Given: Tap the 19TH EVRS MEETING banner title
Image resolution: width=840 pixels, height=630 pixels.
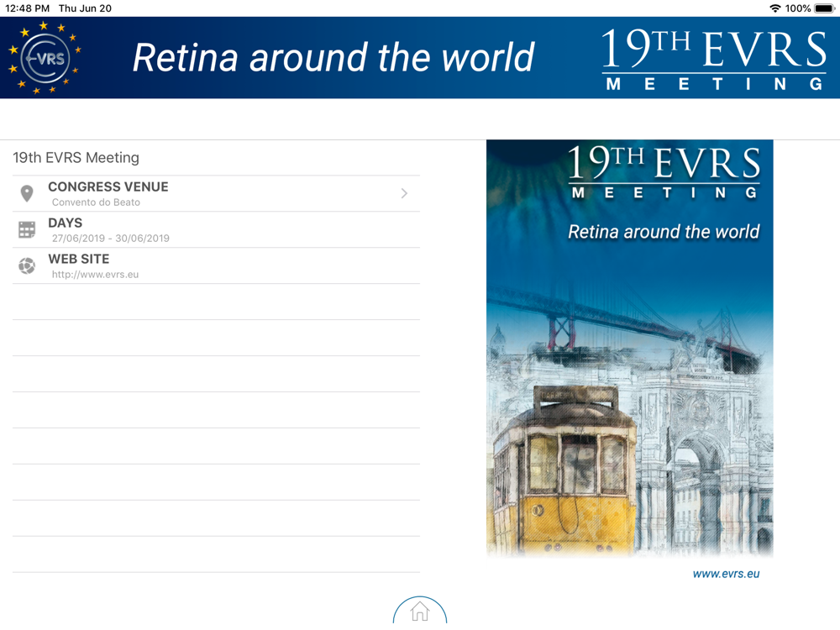Looking at the screenshot, I should [713, 59].
